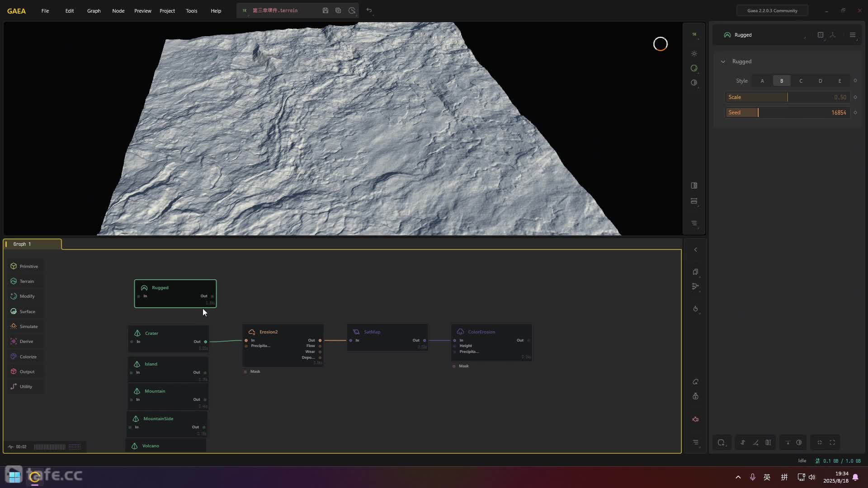Viewport: 868px width, 488px height.
Task: Collapse the Rugged properties section
Action: click(723, 61)
